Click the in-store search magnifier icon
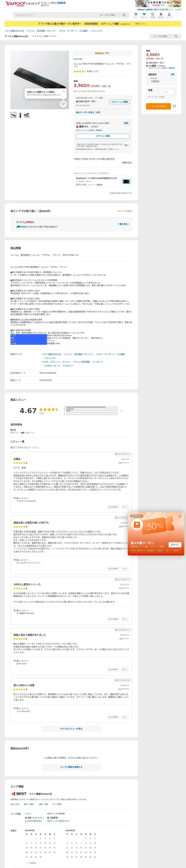186x868 pixels. click(176, 36)
